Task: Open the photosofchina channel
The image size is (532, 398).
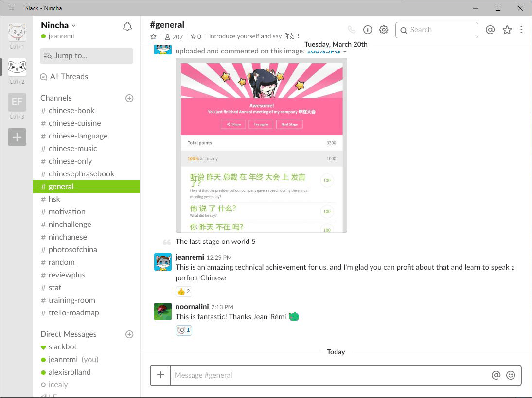Action: pos(87,250)
